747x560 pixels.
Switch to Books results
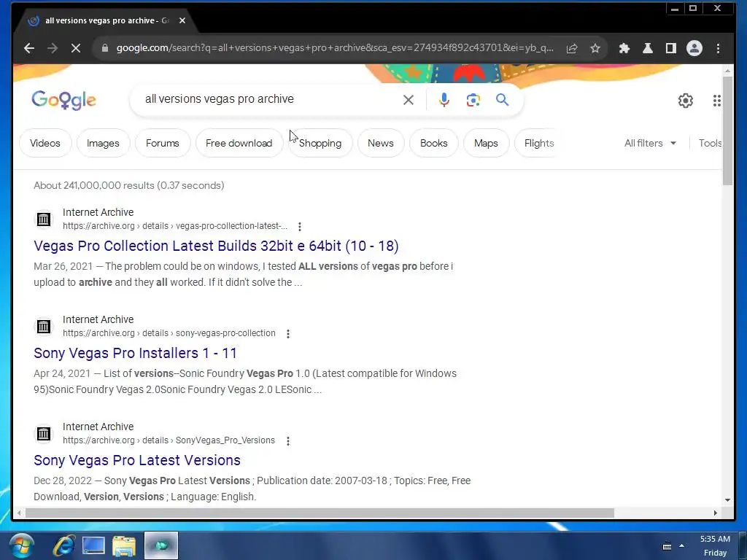coord(434,144)
